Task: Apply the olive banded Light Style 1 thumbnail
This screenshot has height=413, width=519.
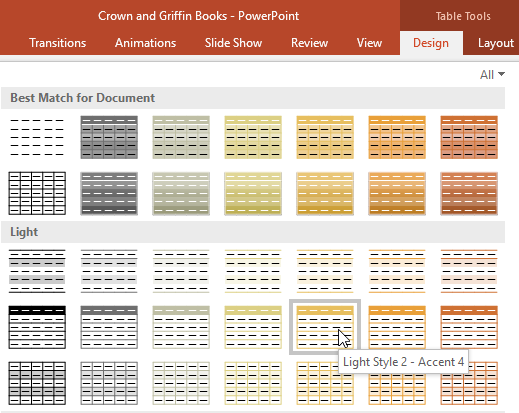Action: [x=181, y=271]
